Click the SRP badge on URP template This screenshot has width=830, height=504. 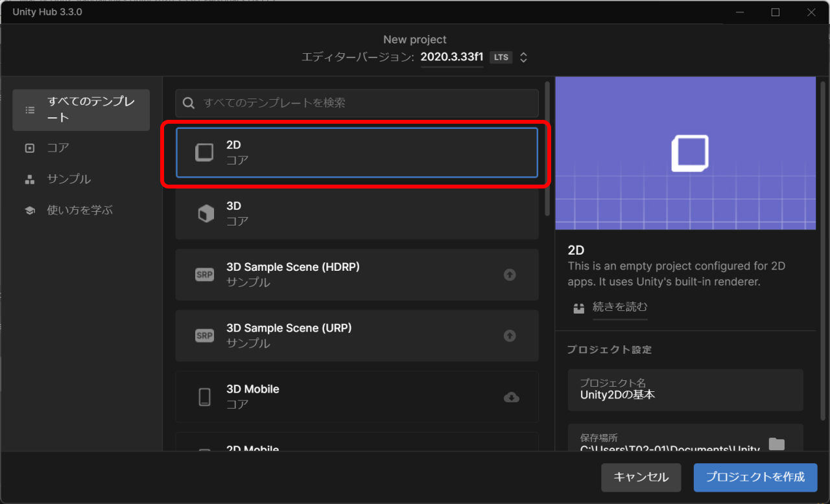(204, 336)
